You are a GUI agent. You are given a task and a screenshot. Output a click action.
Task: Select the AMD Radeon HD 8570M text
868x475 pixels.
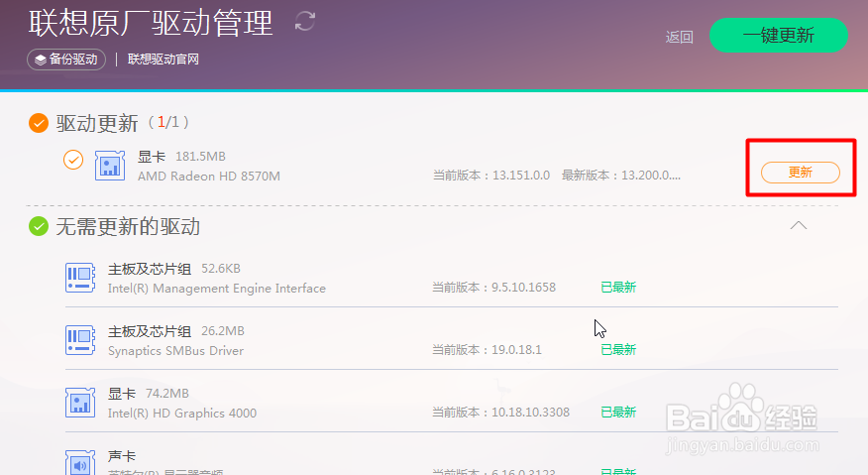[209, 177]
